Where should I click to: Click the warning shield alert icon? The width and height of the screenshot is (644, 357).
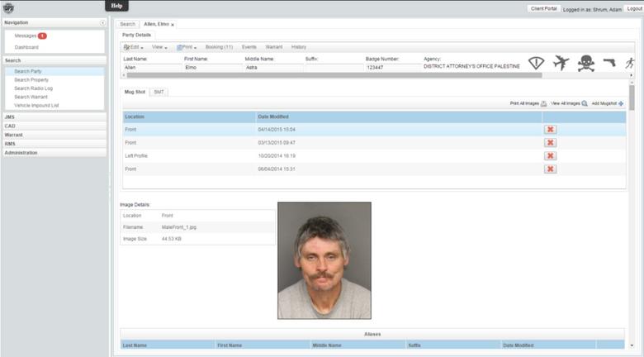pyautogui.click(x=538, y=64)
